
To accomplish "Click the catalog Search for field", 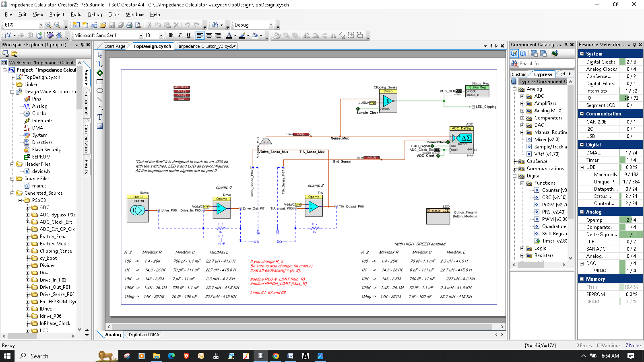I will point(546,64).
